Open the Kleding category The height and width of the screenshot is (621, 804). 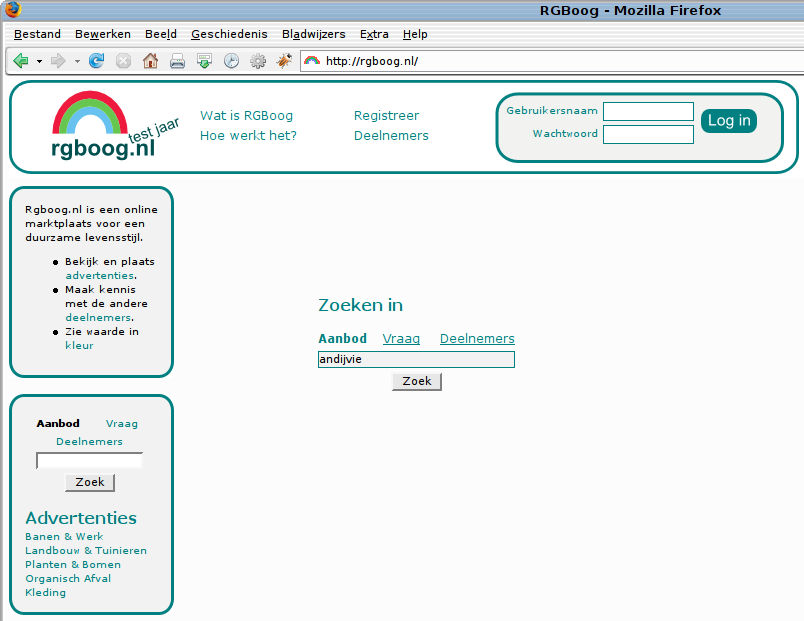point(46,592)
